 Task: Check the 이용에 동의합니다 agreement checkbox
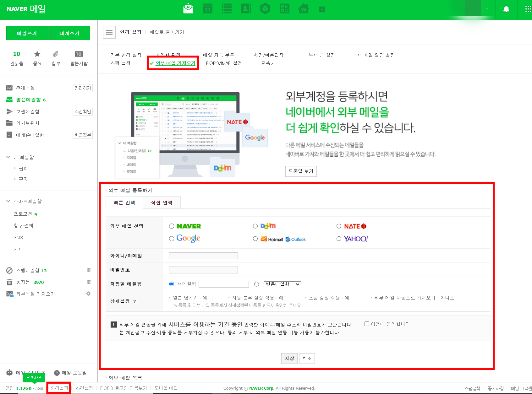367,324
